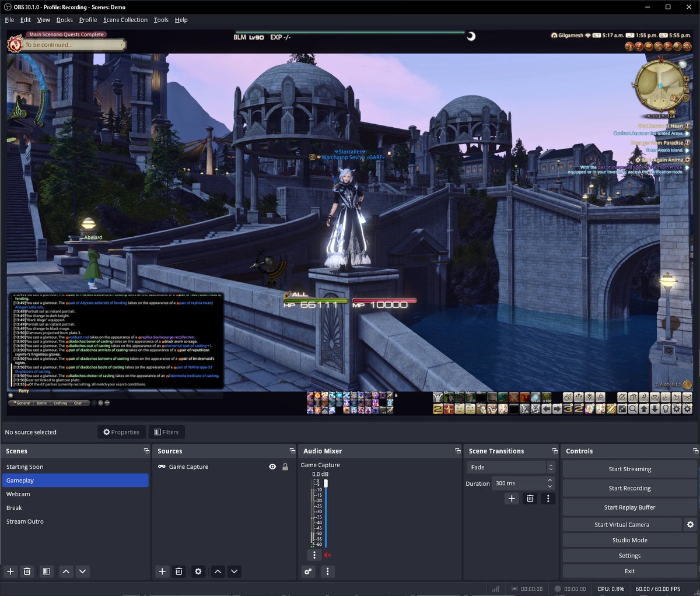Screen dimensions: 700x596
Task: Remove the scene transition with trash icon
Action: click(530, 499)
